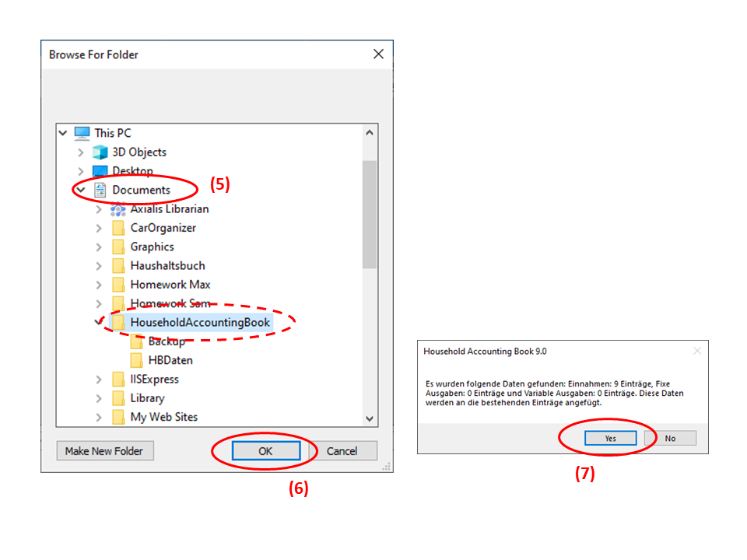Click the folder tree scrollbar down arrow
747x560 pixels.
pyautogui.click(x=370, y=418)
